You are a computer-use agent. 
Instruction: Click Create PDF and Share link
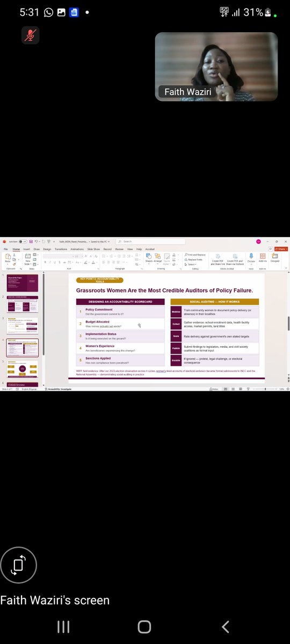218,259
